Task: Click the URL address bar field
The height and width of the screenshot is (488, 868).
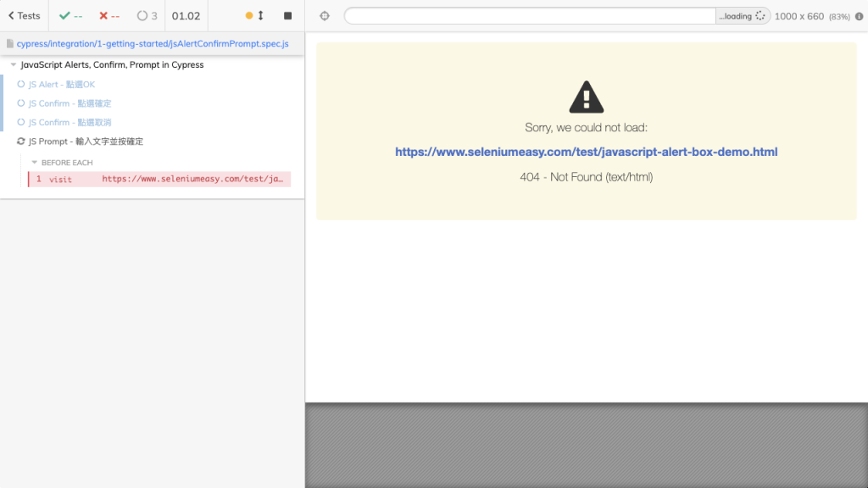Action: tap(530, 16)
